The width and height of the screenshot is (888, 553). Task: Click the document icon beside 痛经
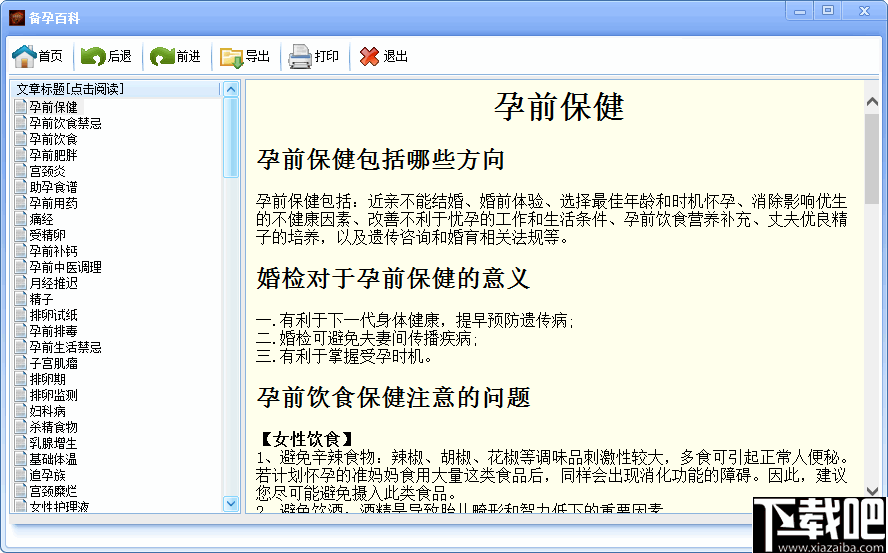pos(21,219)
